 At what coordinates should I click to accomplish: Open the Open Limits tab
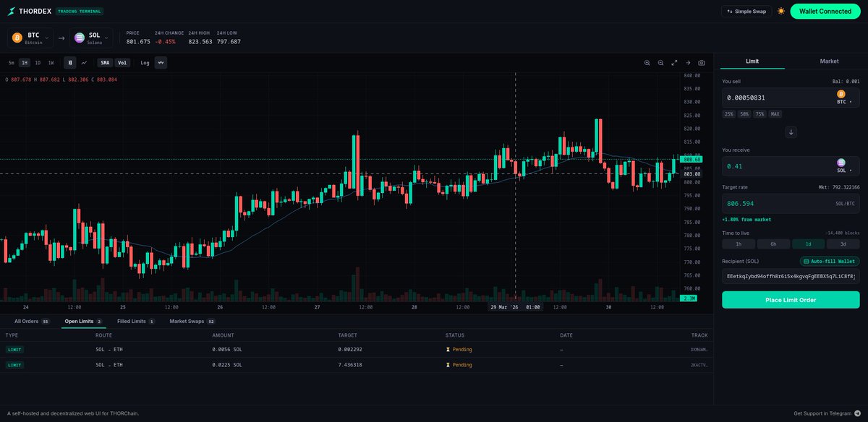(83, 321)
